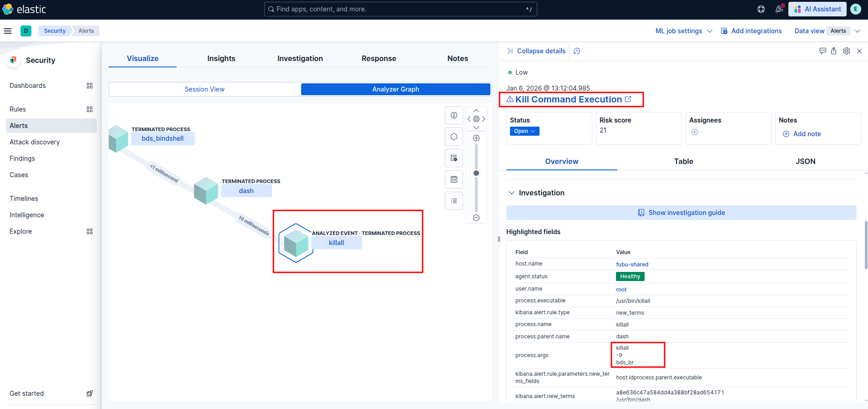Zoom out the analyzer graph
This screenshot has height=409, width=868.
[x=476, y=218]
